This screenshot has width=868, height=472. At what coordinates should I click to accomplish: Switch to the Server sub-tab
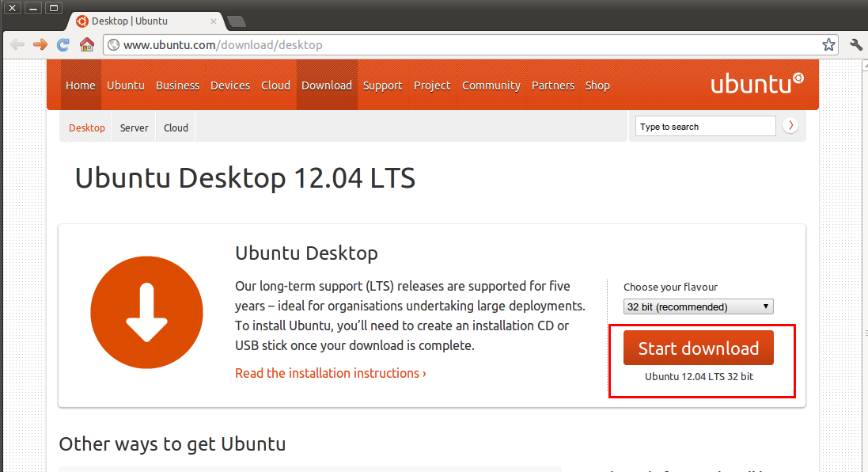click(134, 128)
